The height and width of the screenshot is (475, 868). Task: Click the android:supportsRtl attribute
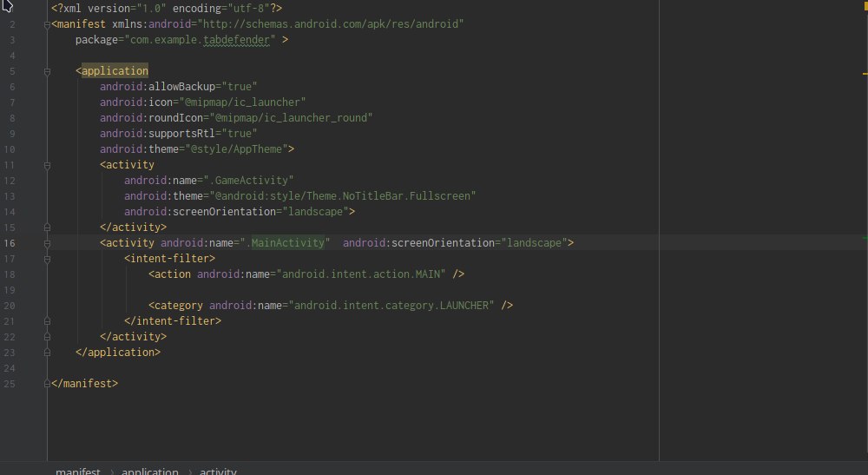tap(157, 134)
